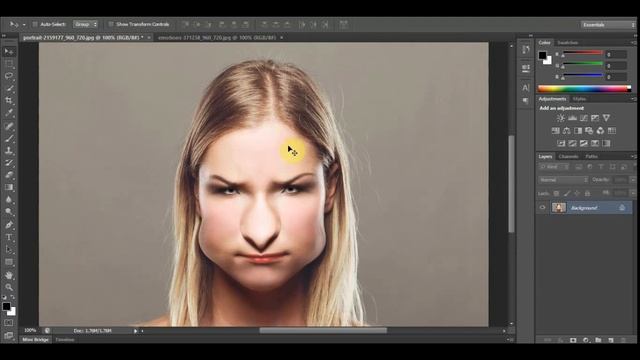Select the Rectangle shape tool
This screenshot has width=640, height=360.
point(9,262)
